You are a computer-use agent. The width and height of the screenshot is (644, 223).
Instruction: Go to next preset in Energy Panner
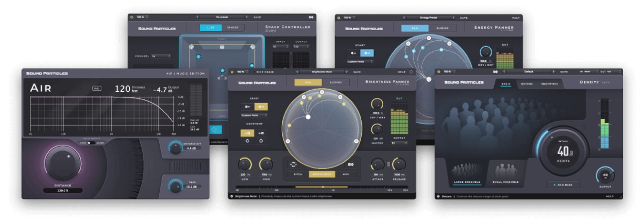click(x=453, y=17)
